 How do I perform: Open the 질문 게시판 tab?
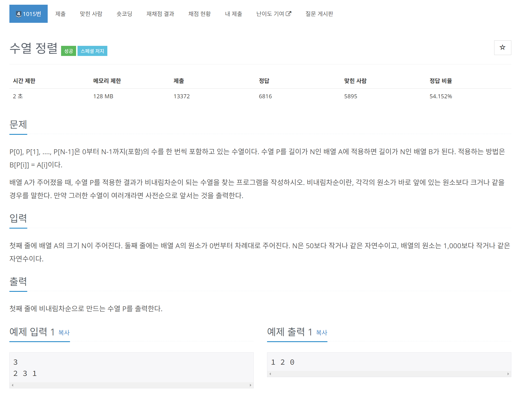point(319,14)
